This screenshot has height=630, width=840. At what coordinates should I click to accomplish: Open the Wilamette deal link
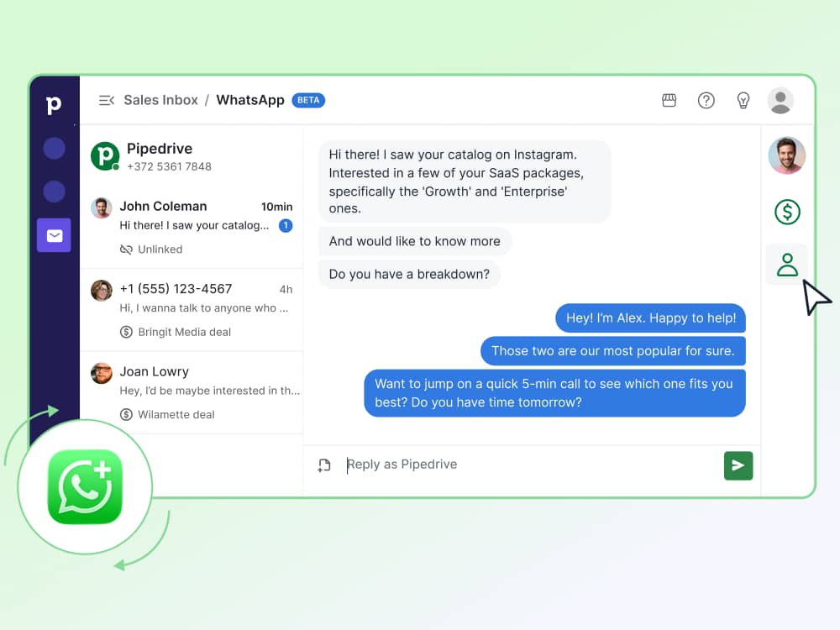coord(176,415)
